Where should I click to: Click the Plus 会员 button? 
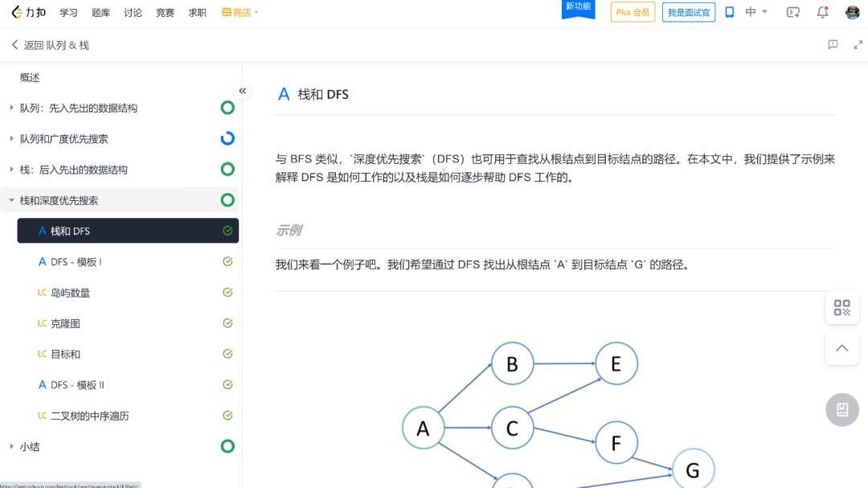(x=633, y=12)
